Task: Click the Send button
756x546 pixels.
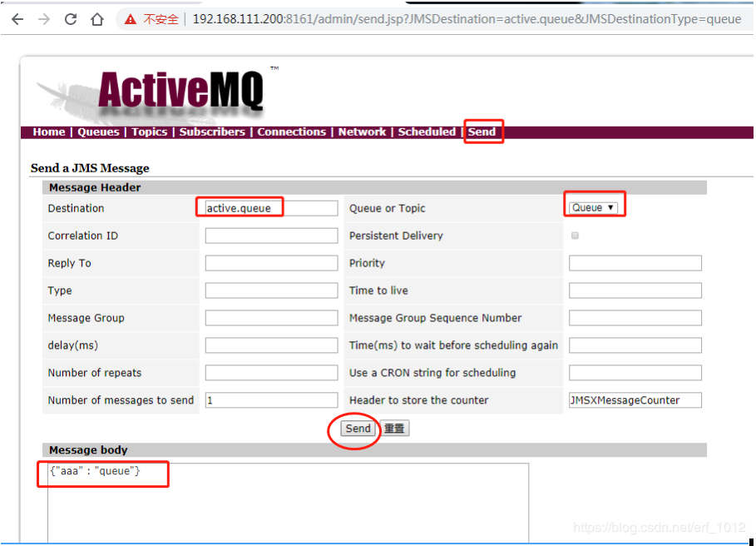Action: 358,429
